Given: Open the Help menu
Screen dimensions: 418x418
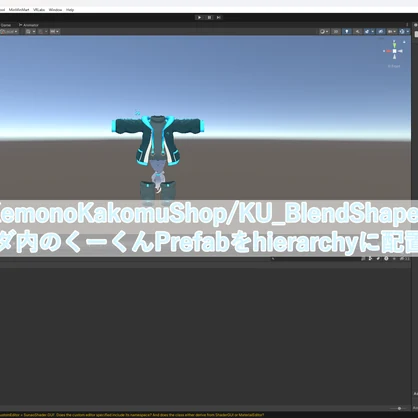Looking at the screenshot, I should 70,10.
